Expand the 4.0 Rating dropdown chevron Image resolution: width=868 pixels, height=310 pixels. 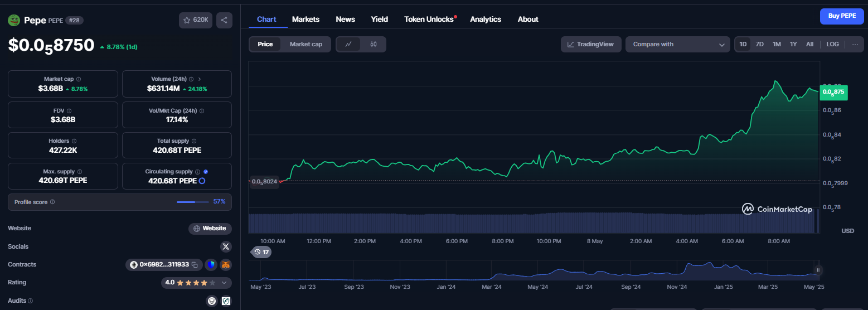tap(224, 283)
